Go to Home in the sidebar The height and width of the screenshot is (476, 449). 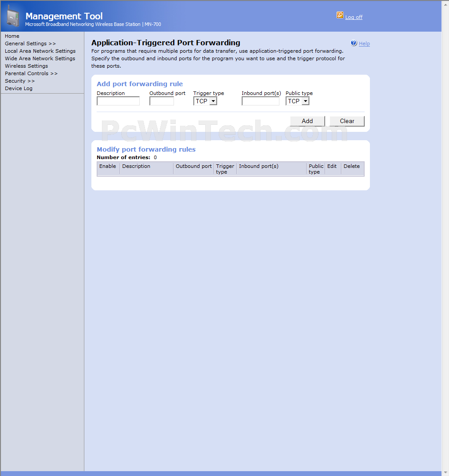(x=12, y=36)
